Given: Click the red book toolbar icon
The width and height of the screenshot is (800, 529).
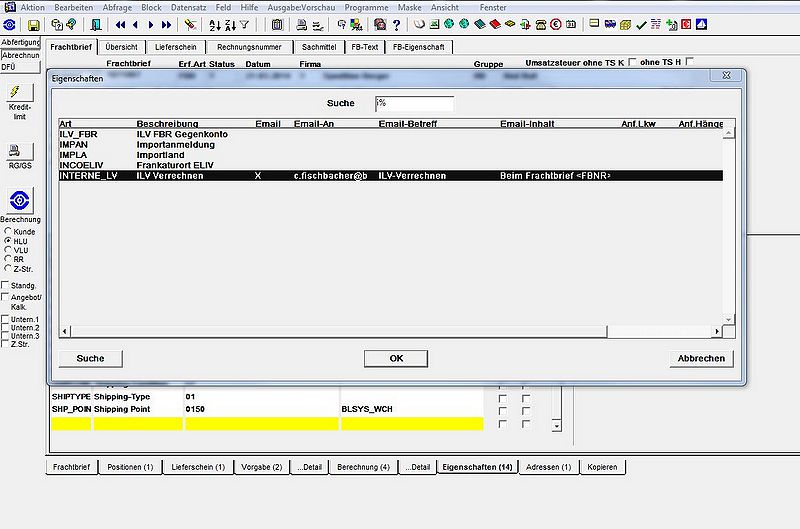Looking at the screenshot, I should 495,24.
